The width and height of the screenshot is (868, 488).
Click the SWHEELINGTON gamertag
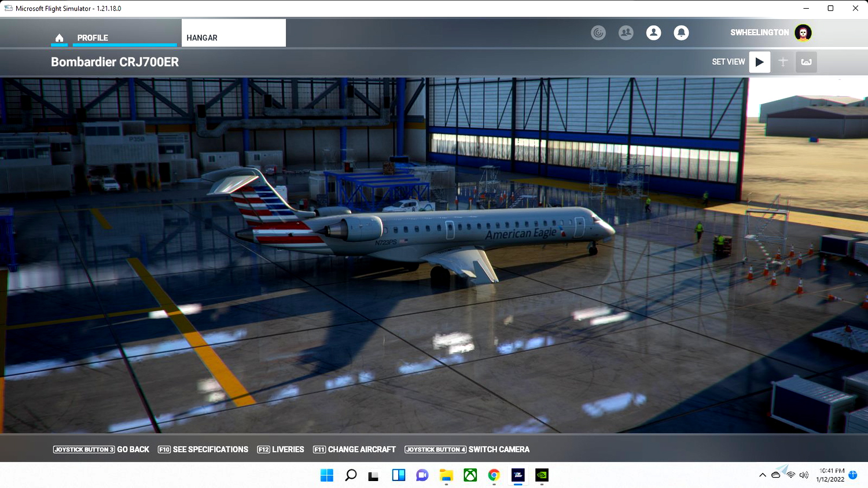click(x=759, y=32)
